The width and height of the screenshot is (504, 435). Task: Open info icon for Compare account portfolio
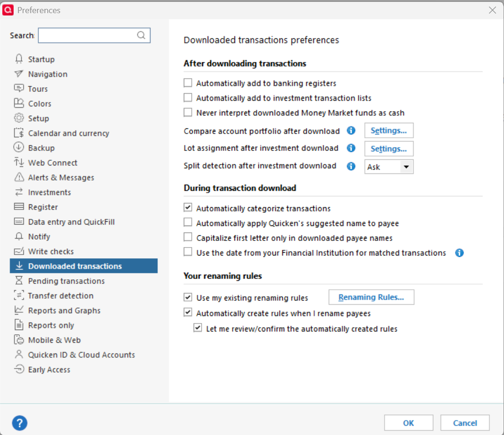pos(351,130)
